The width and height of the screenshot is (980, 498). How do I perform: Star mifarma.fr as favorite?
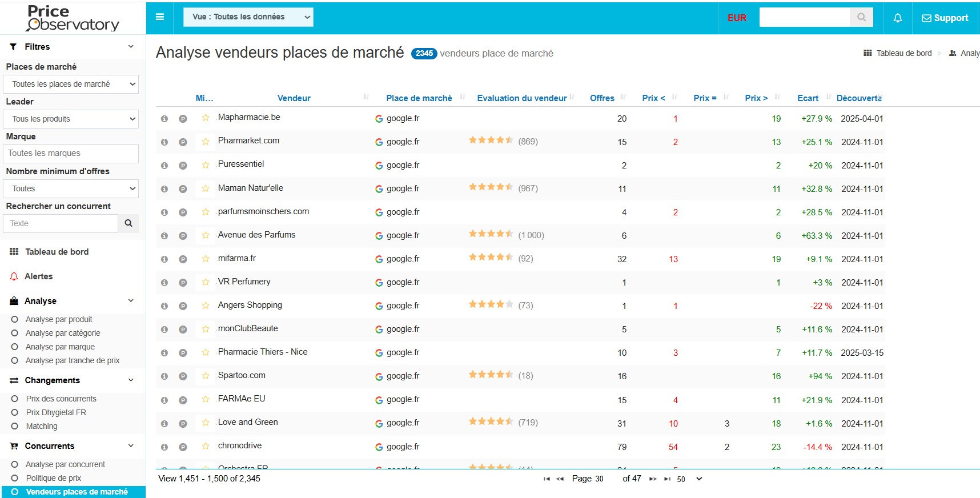pos(206,259)
